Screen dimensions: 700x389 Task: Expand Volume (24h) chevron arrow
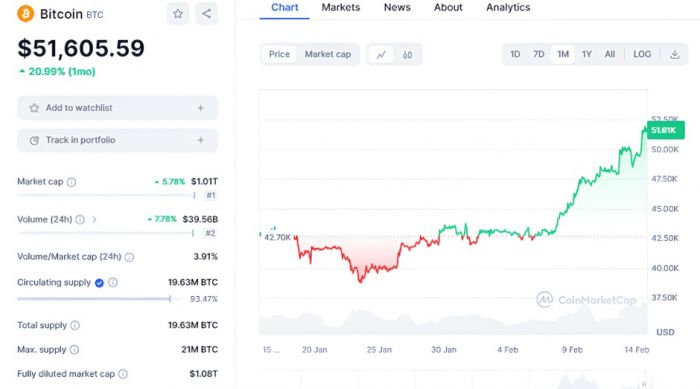click(94, 219)
